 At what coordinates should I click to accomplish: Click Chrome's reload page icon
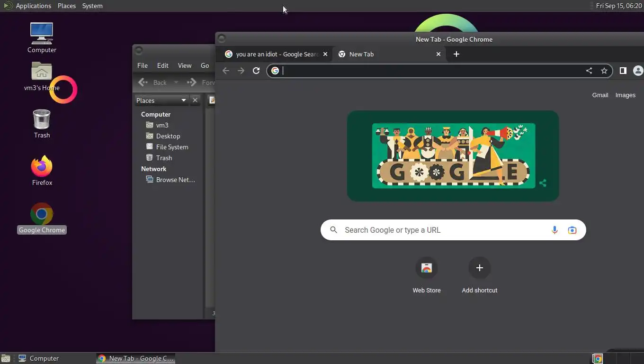(x=256, y=71)
